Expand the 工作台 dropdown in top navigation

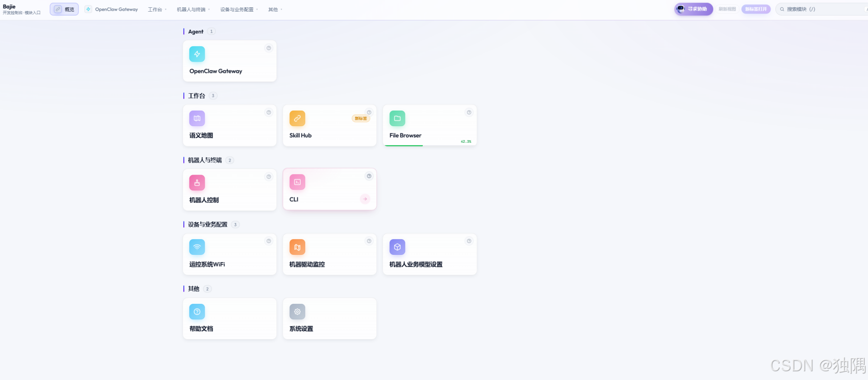157,9
